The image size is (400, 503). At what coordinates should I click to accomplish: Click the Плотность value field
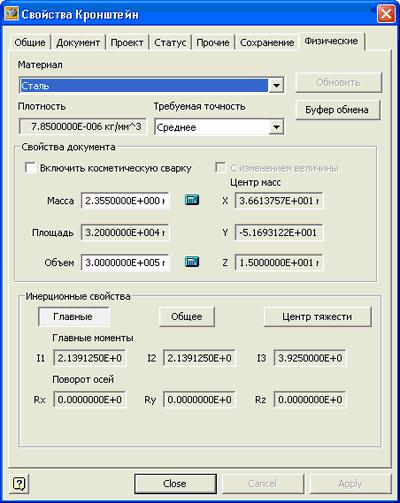coord(83,126)
